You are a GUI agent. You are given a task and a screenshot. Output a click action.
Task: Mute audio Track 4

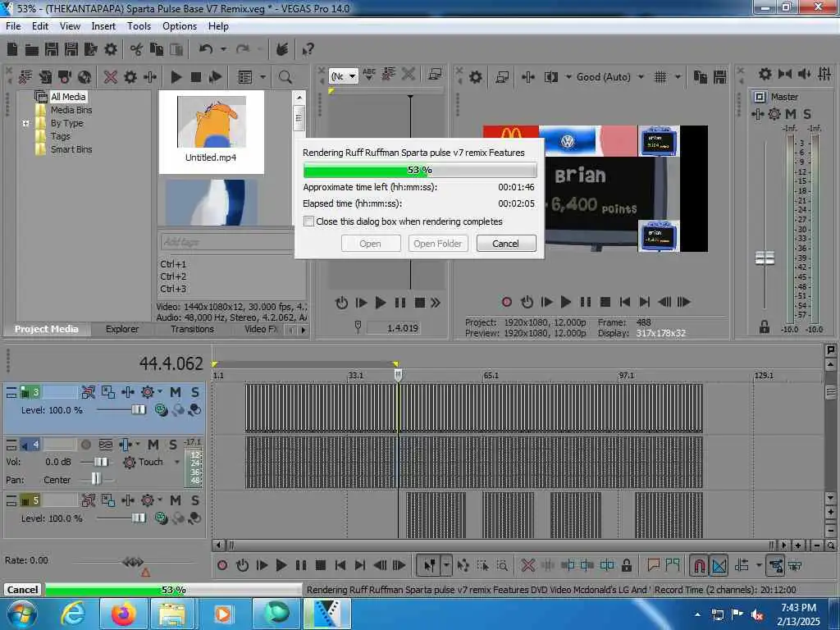pyautogui.click(x=153, y=445)
